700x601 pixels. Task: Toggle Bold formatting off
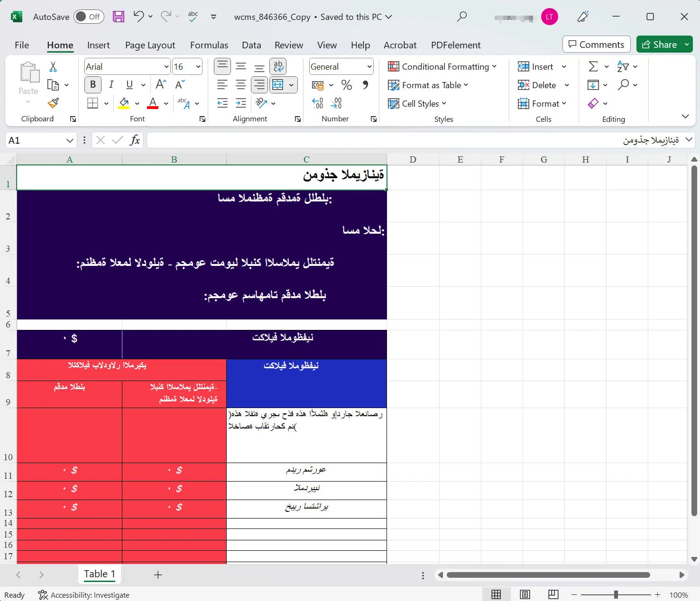coord(92,84)
